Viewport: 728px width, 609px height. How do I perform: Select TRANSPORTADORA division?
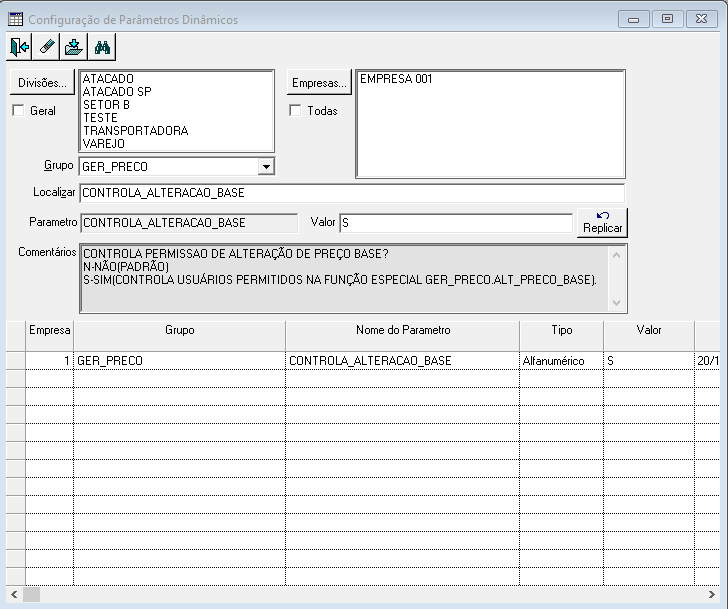tap(136, 131)
